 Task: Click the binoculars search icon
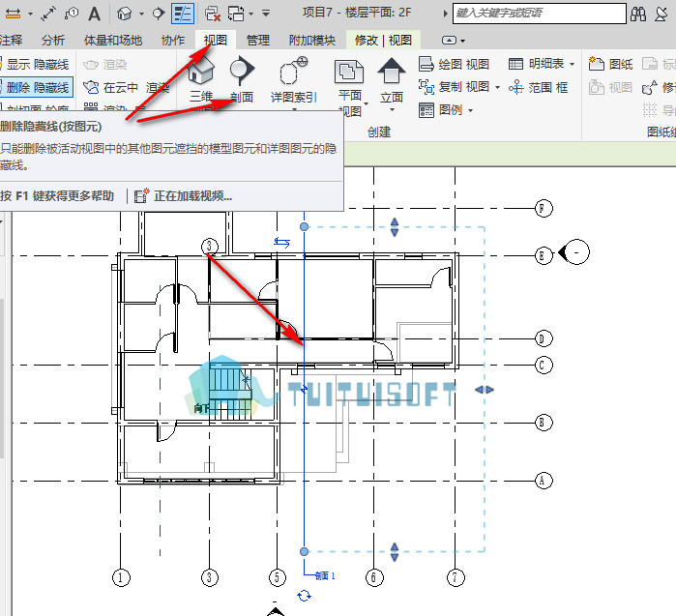click(638, 14)
